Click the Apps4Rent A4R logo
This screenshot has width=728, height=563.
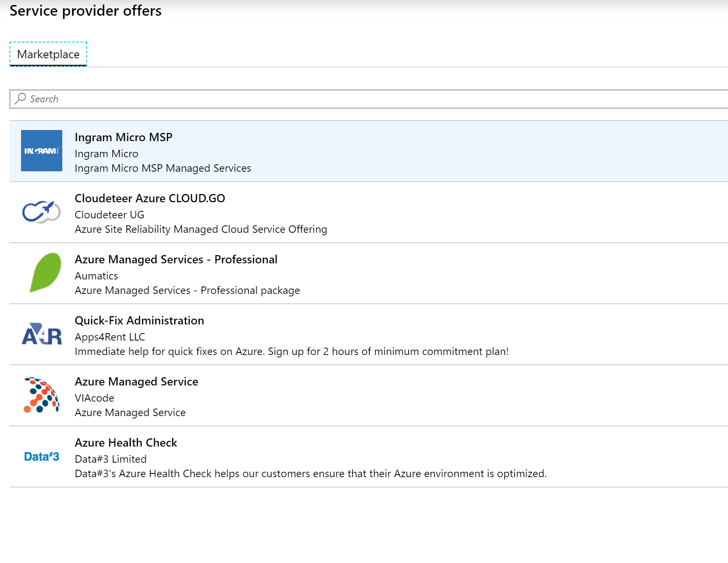coord(42,334)
